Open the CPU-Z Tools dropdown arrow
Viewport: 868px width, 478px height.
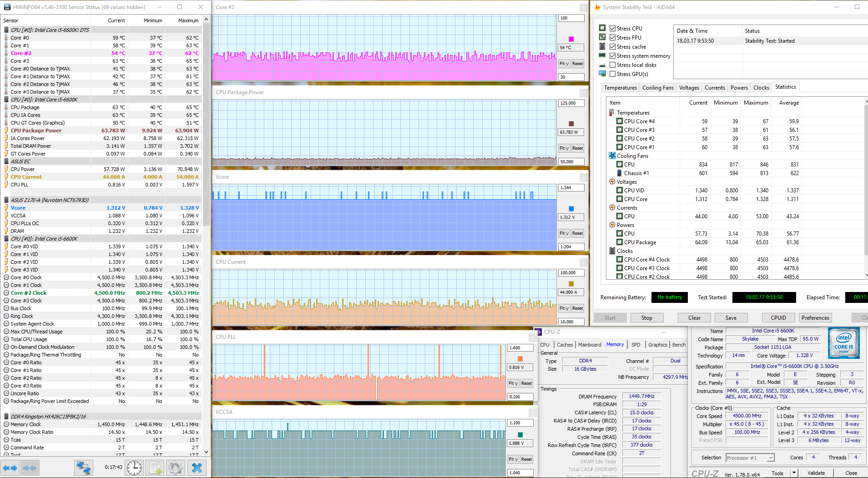[x=794, y=473]
